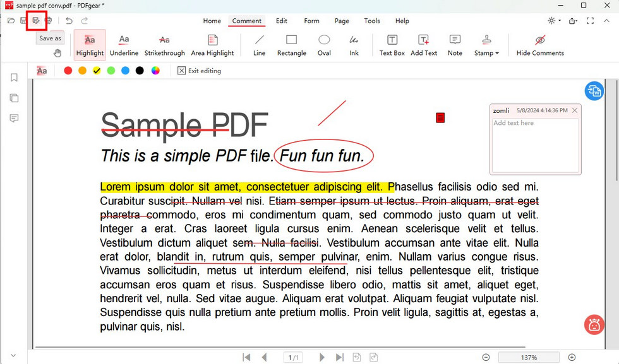Select the Ink freehand tool
The height and width of the screenshot is (364, 619).
click(354, 44)
